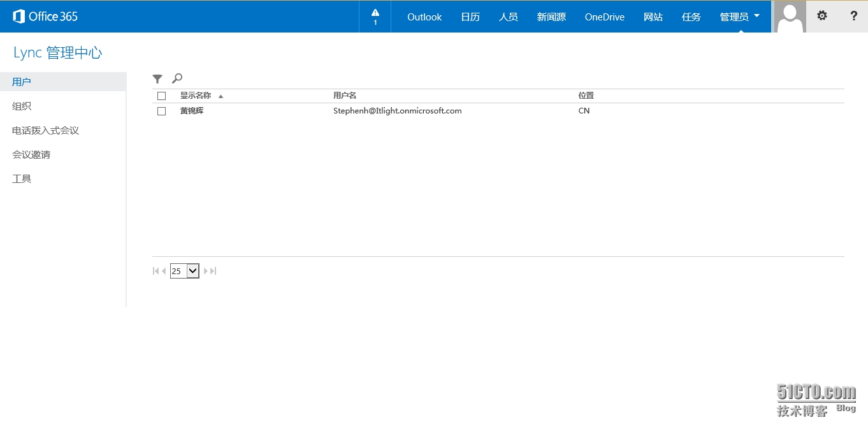The height and width of the screenshot is (429, 868).
Task: Click the username Stephenh@Itlight.onmicrosoft.com
Action: pos(397,111)
